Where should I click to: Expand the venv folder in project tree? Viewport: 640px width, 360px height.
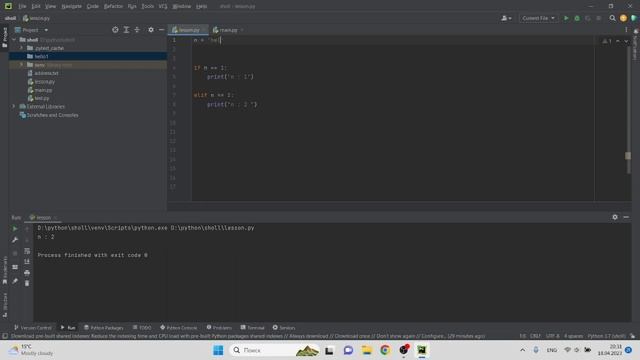pos(21,65)
